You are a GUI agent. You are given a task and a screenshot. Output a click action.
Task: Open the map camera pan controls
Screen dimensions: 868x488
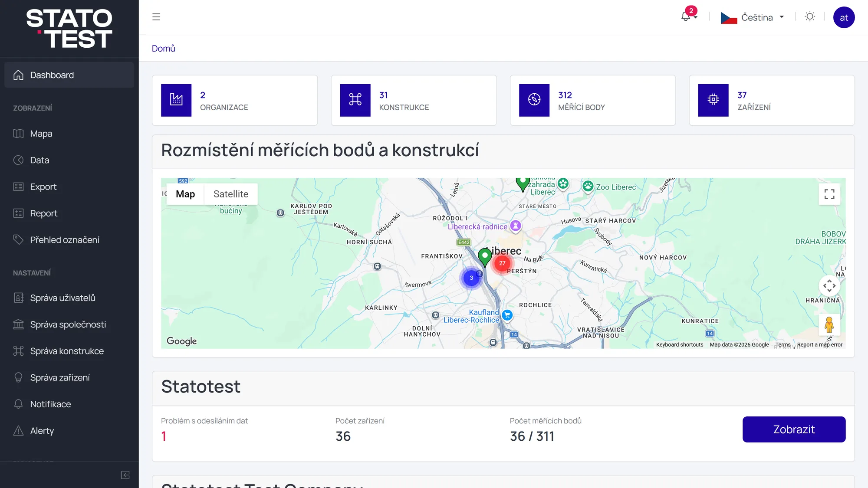click(x=829, y=286)
